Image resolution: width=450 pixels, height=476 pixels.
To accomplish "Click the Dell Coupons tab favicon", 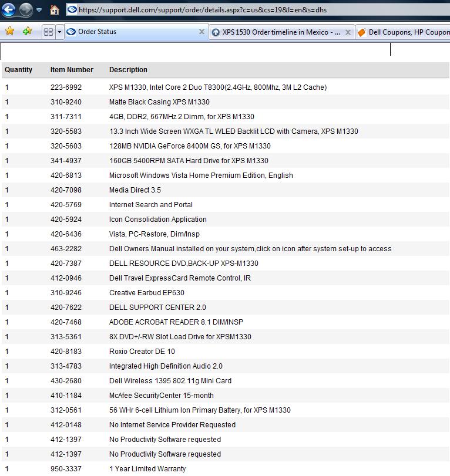I will coord(361,32).
